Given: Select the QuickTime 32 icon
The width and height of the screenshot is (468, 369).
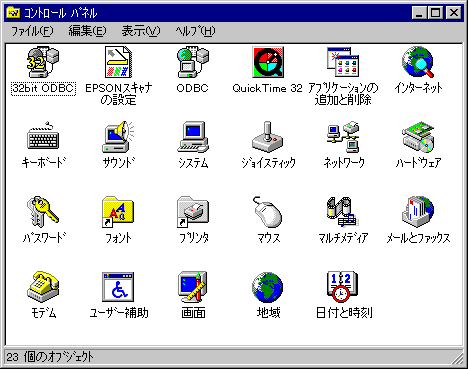Looking at the screenshot, I should pyautogui.click(x=268, y=62).
